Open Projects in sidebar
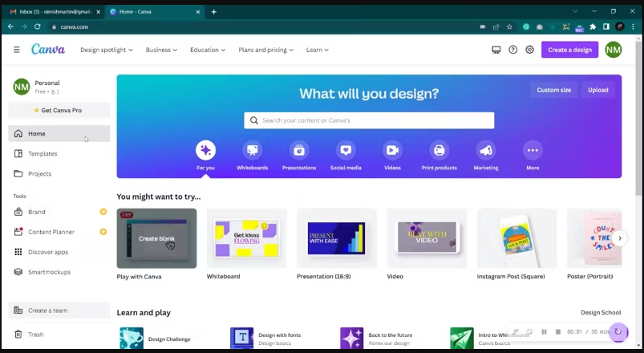Screen dimensions: 644x353 (x=59, y=174)
